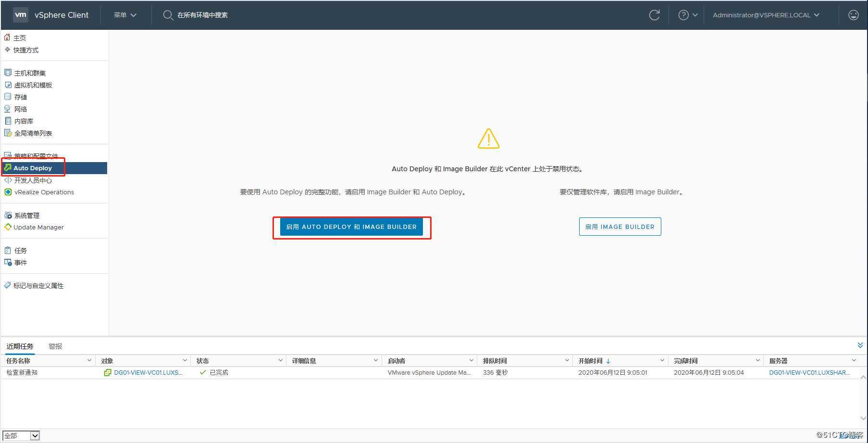Open 开发人员中心 in the sidebar
Image resolution: width=868 pixels, height=443 pixels.
(33, 180)
